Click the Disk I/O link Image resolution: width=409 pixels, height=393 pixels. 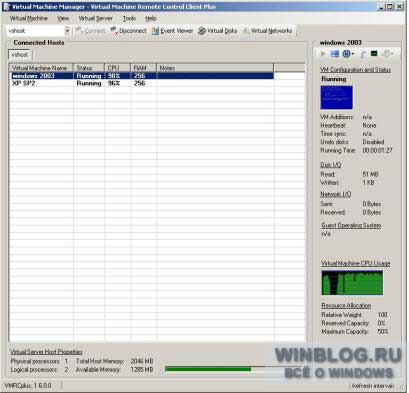click(331, 165)
